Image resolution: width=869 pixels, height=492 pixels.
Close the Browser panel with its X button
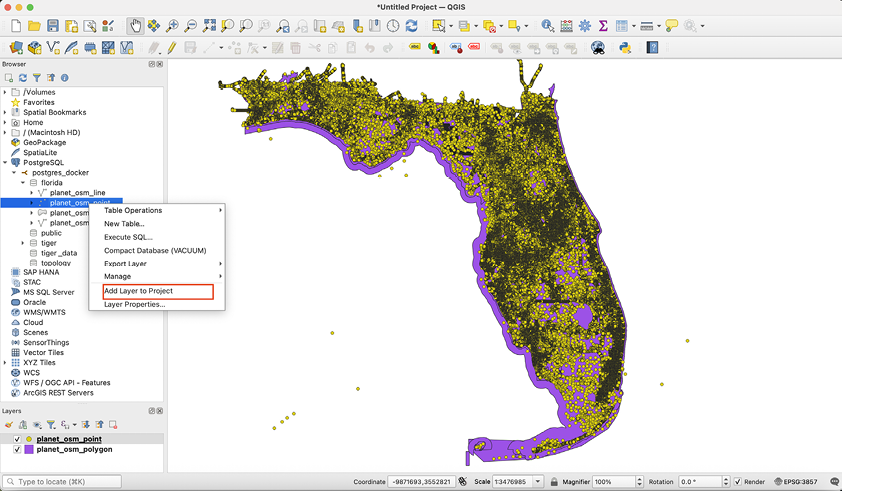pyautogui.click(x=160, y=64)
